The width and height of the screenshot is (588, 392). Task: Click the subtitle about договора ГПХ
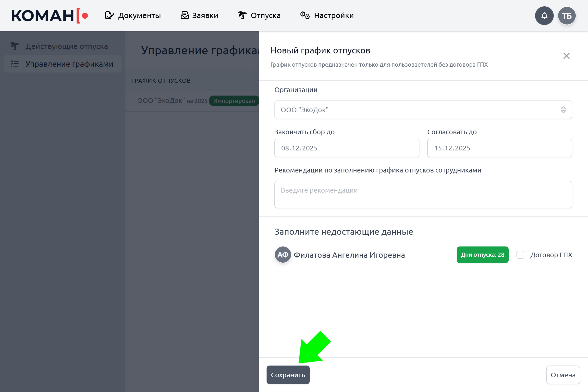point(379,65)
